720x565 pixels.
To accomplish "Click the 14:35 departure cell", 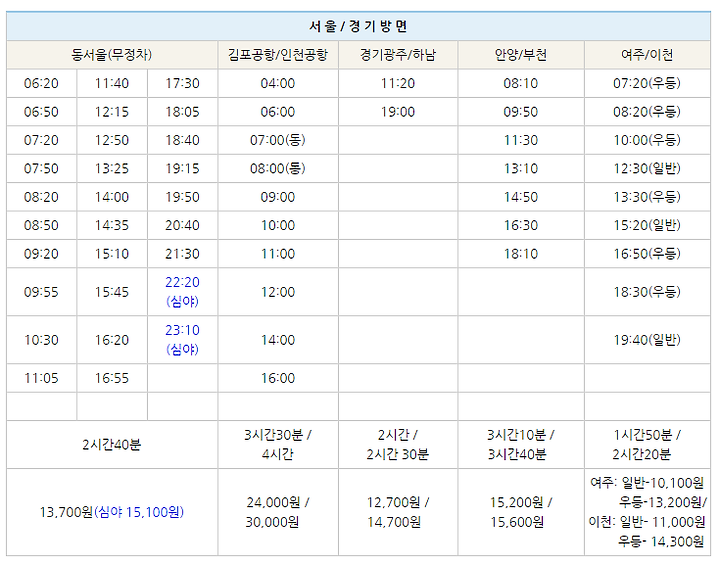I will (x=112, y=226).
